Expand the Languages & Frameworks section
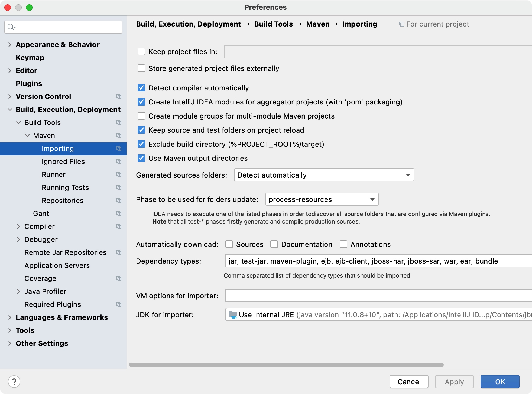The image size is (532, 394). click(10, 317)
